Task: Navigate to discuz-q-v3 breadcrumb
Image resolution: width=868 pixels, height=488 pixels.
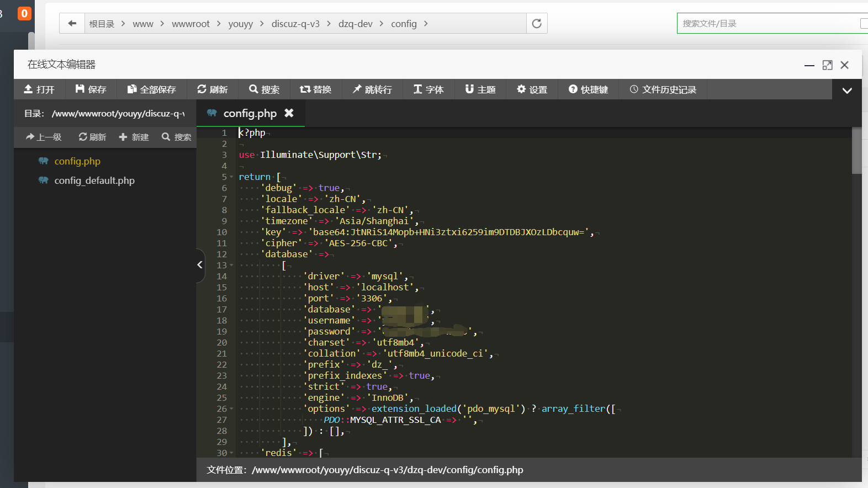Action: point(295,24)
